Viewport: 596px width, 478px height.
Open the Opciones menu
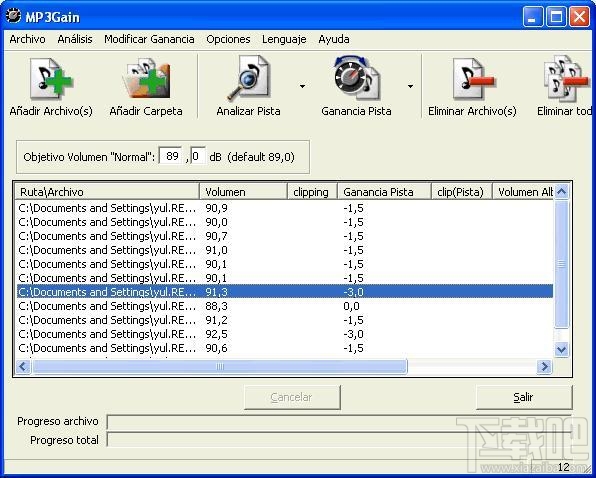pyautogui.click(x=228, y=39)
